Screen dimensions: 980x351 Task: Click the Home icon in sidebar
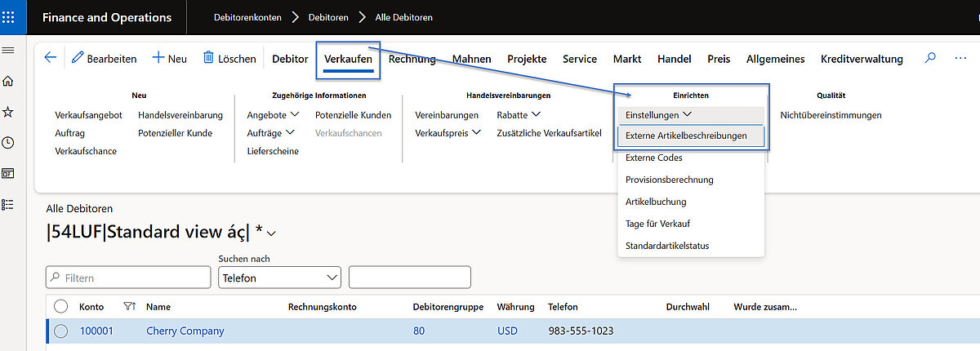tap(8, 81)
